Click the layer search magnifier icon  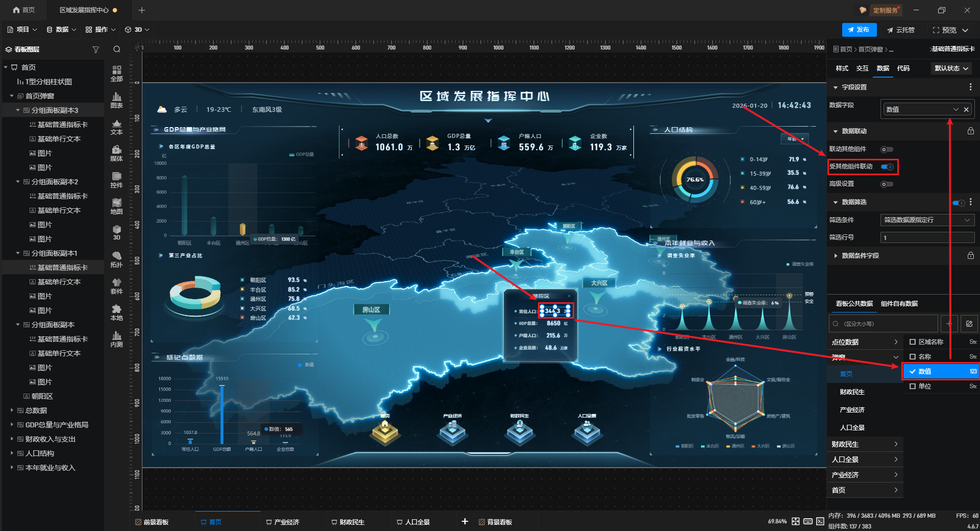(117, 50)
